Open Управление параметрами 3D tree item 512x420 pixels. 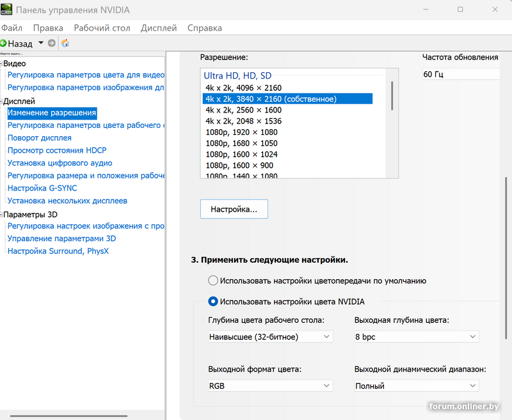point(61,238)
